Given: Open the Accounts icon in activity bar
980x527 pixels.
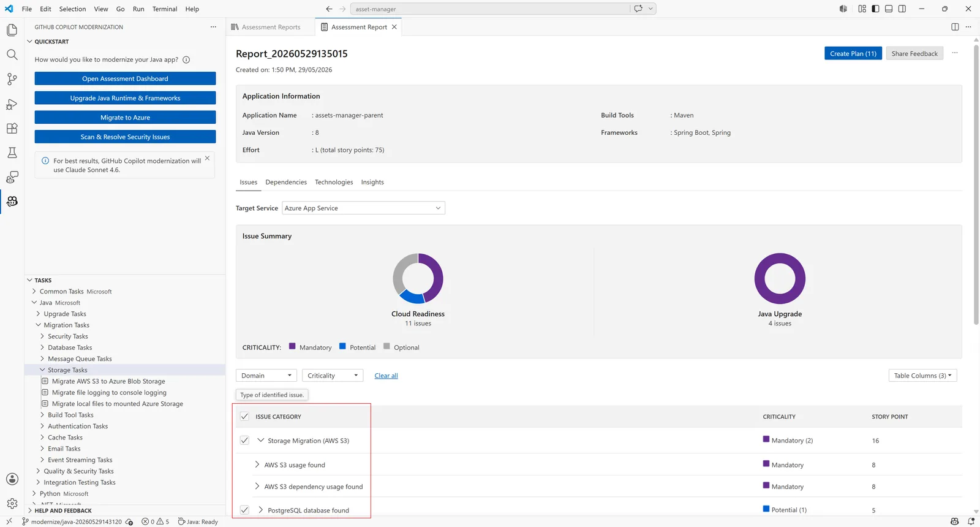Looking at the screenshot, I should (12, 479).
